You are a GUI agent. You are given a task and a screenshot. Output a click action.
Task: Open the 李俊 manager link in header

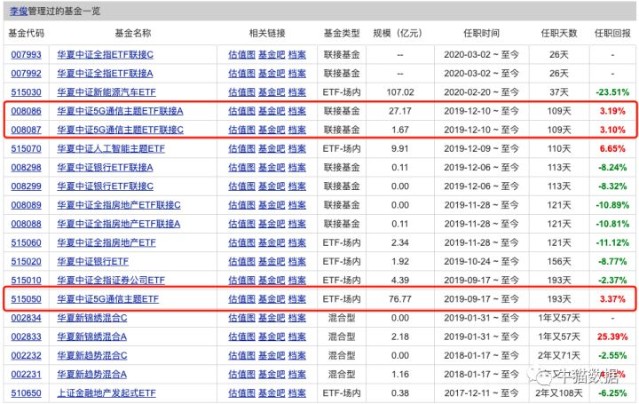(x=18, y=11)
